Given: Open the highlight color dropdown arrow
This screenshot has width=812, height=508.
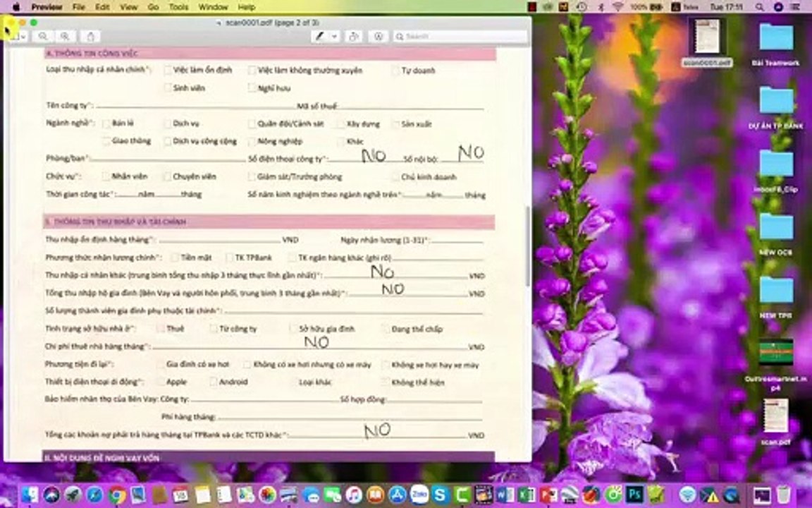Looking at the screenshot, I should point(335,36).
